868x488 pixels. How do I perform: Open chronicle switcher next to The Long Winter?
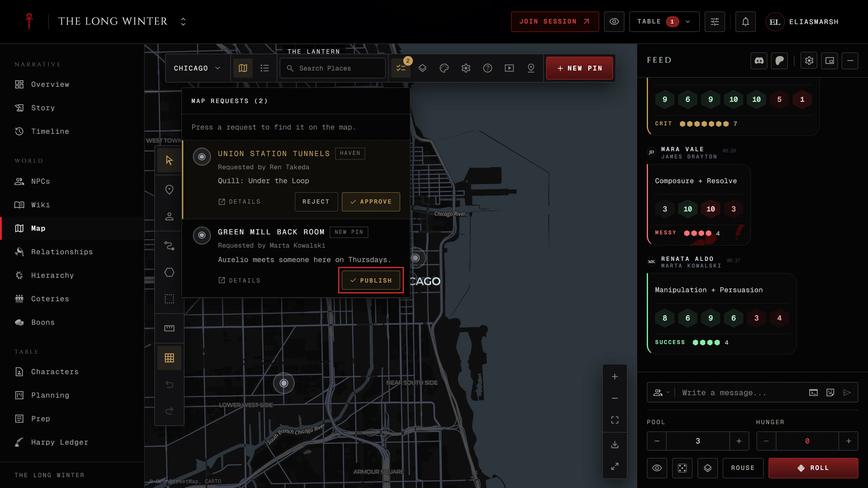[183, 22]
